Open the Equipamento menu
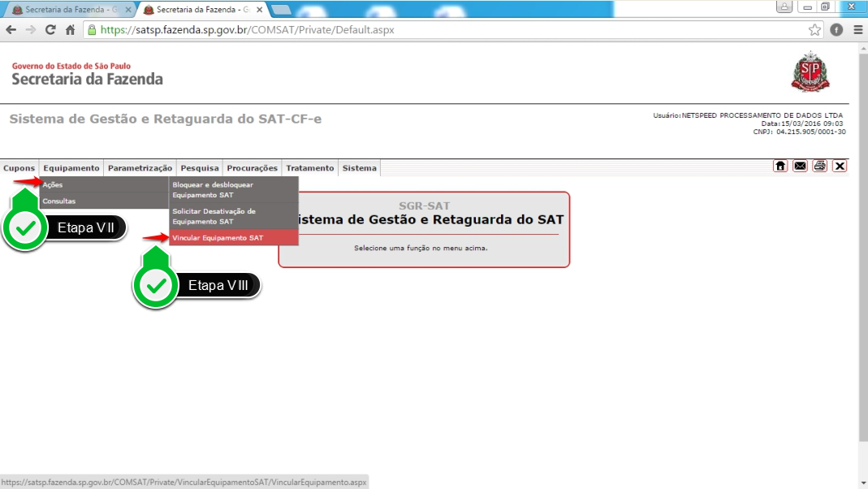 [71, 168]
